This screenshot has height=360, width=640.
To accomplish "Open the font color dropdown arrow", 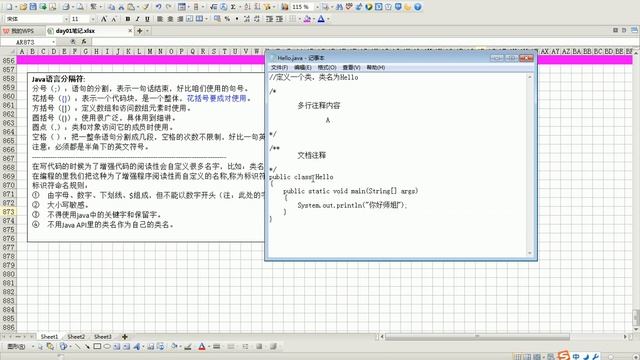I will (x=328, y=19).
